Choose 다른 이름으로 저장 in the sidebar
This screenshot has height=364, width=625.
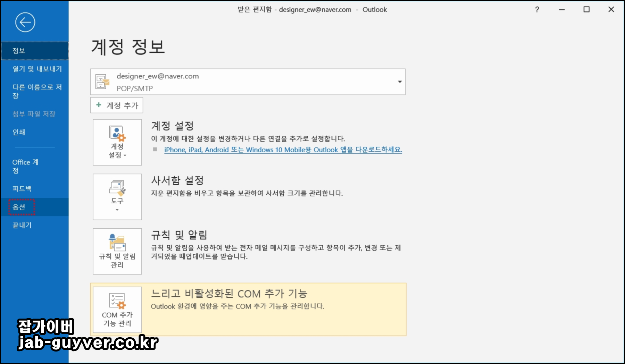[34, 91]
